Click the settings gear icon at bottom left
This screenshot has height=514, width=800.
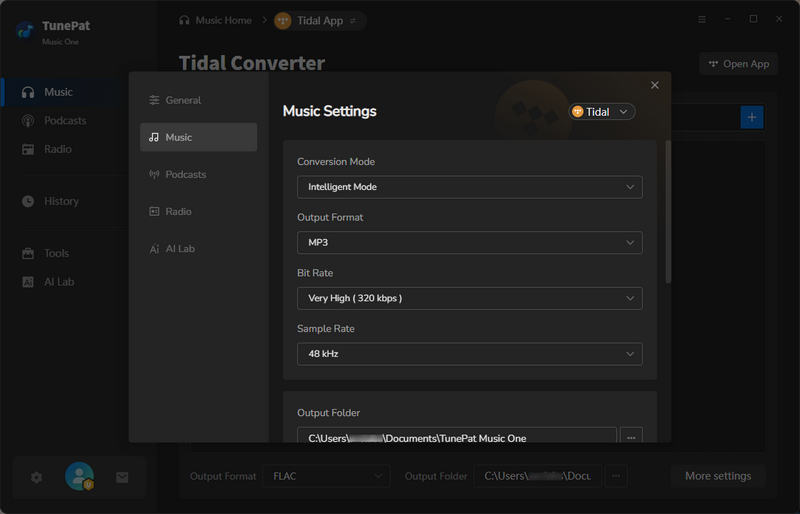point(36,478)
